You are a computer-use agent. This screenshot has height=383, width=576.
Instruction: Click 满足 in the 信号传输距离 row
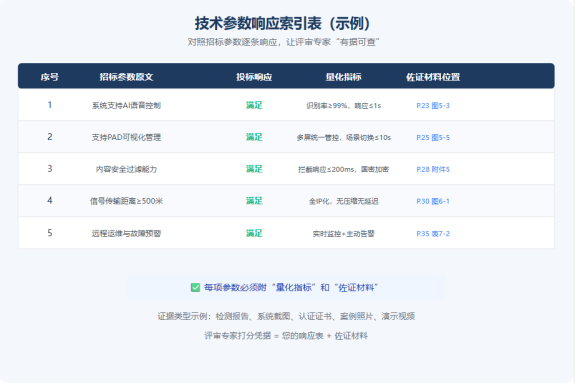pos(254,201)
